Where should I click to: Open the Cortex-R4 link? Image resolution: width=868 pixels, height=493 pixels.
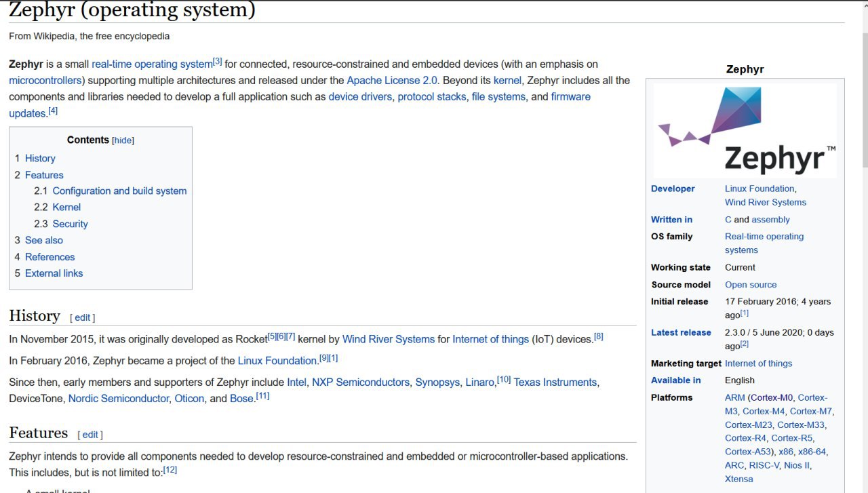745,438
